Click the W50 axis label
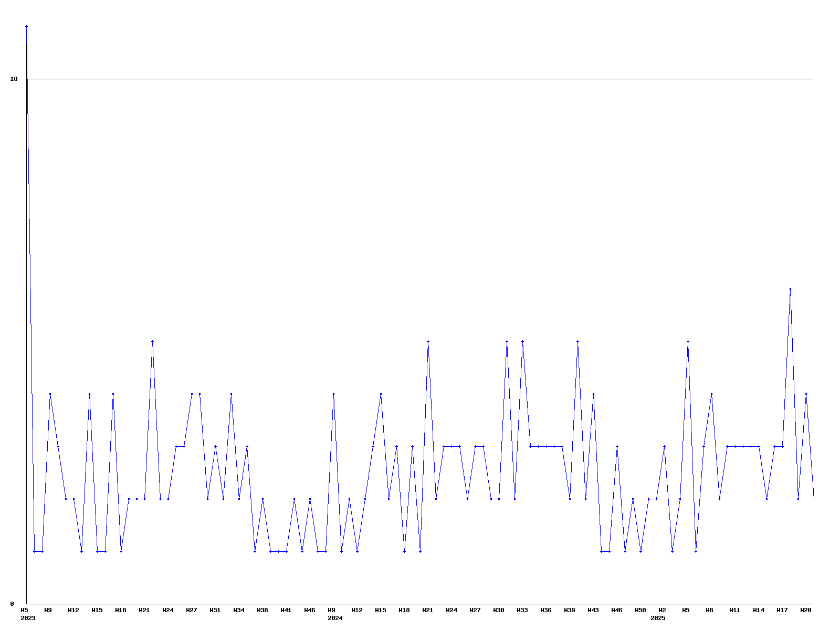 tap(640, 610)
